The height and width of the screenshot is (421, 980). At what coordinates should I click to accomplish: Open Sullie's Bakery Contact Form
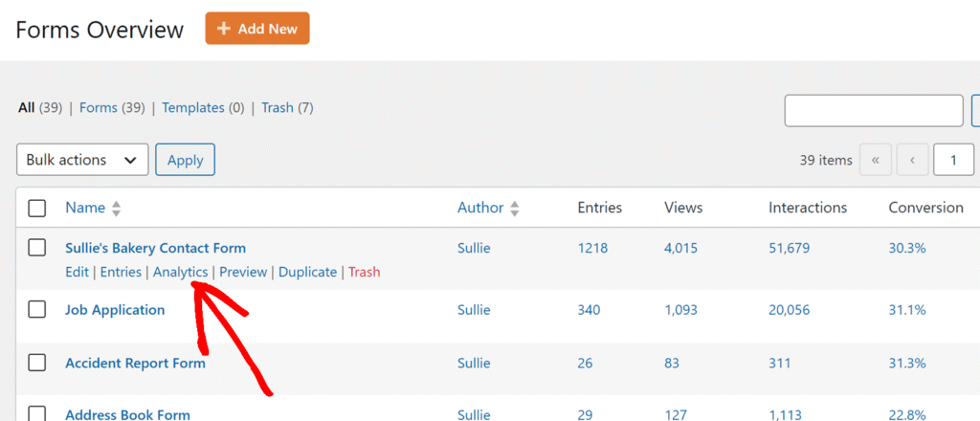tap(156, 248)
